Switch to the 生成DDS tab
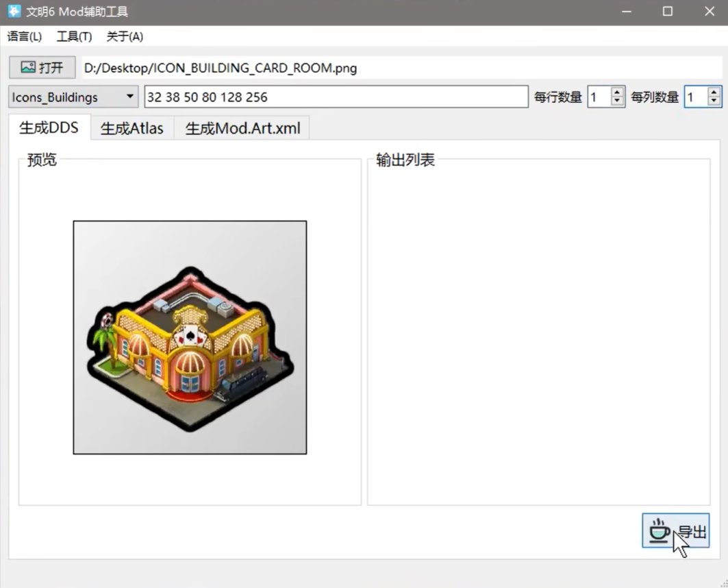The width and height of the screenshot is (728, 588). pyautogui.click(x=49, y=127)
